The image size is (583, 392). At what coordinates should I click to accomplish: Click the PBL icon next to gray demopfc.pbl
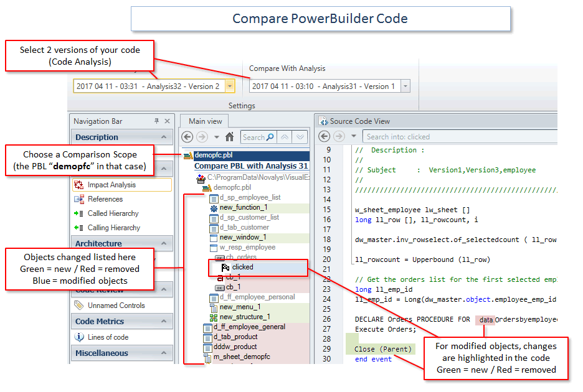click(207, 188)
